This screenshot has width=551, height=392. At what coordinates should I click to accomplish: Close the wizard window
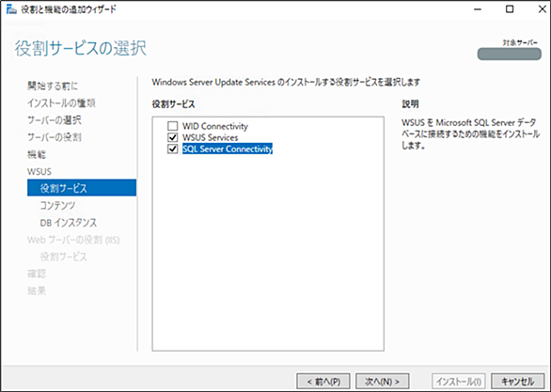[543, 9]
